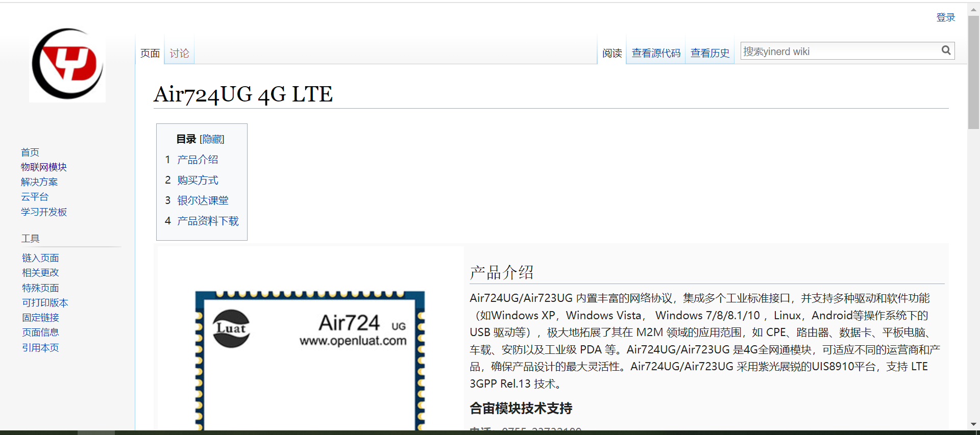This screenshot has height=435, width=980.
Task: Open the 登录 login link
Action: point(945,17)
